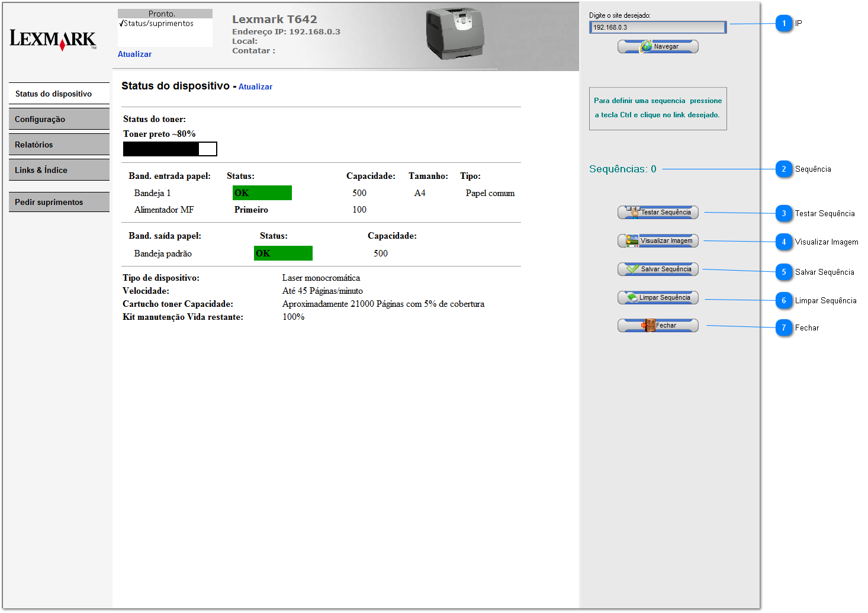The image size is (868, 613).
Task: Click the Lexmark logo
Action: click(x=53, y=40)
